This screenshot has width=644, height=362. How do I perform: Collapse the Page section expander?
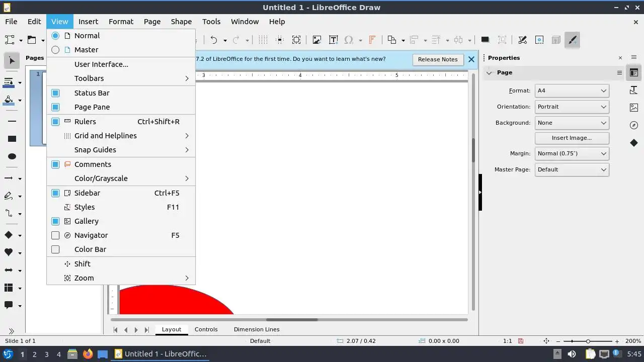tap(489, 72)
